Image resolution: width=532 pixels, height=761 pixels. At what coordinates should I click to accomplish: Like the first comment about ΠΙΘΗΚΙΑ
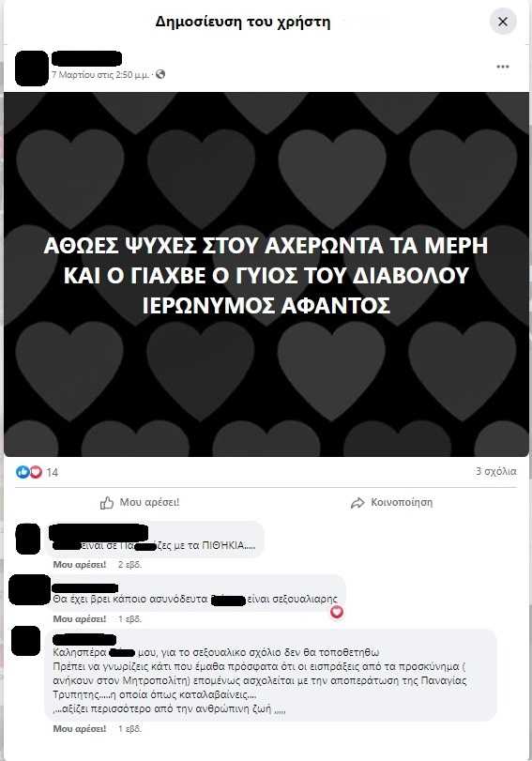click(80, 565)
